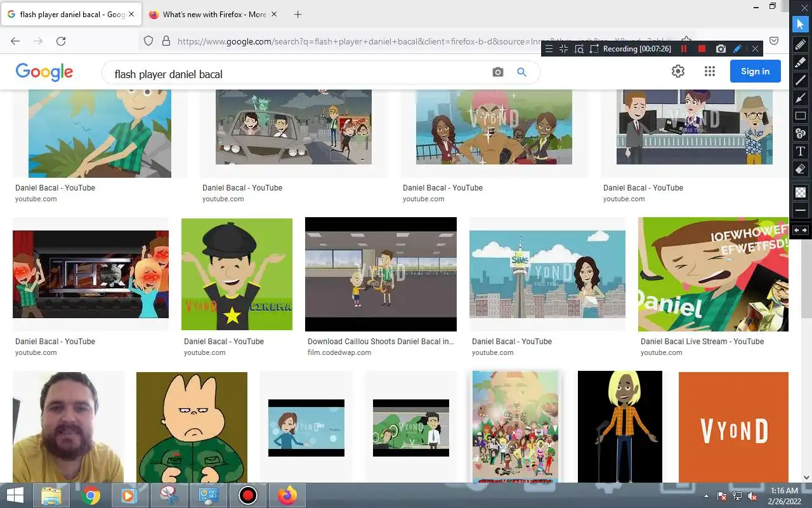Select the arrow drawing tool
This screenshot has height=508, width=812.
point(801,98)
